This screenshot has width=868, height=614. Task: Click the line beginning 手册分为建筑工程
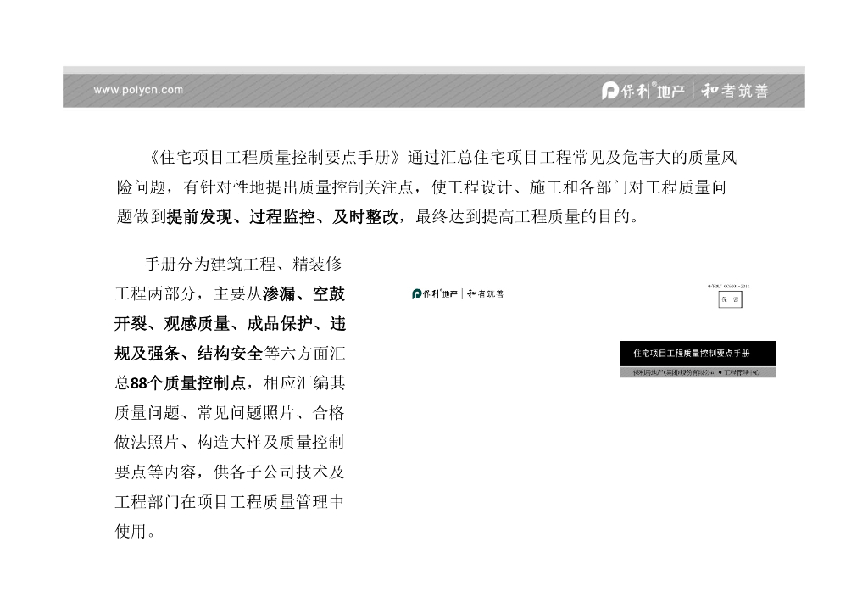point(242,264)
